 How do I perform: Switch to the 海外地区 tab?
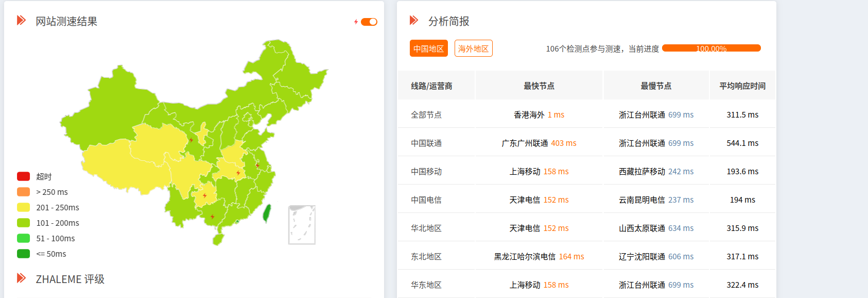pos(474,48)
